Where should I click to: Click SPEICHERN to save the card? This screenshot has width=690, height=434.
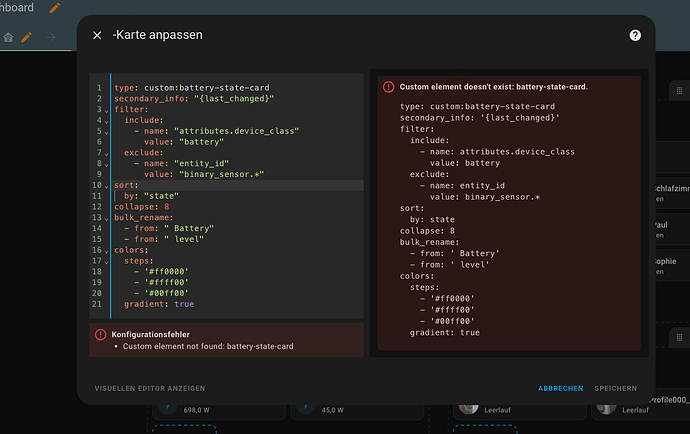[x=616, y=388]
